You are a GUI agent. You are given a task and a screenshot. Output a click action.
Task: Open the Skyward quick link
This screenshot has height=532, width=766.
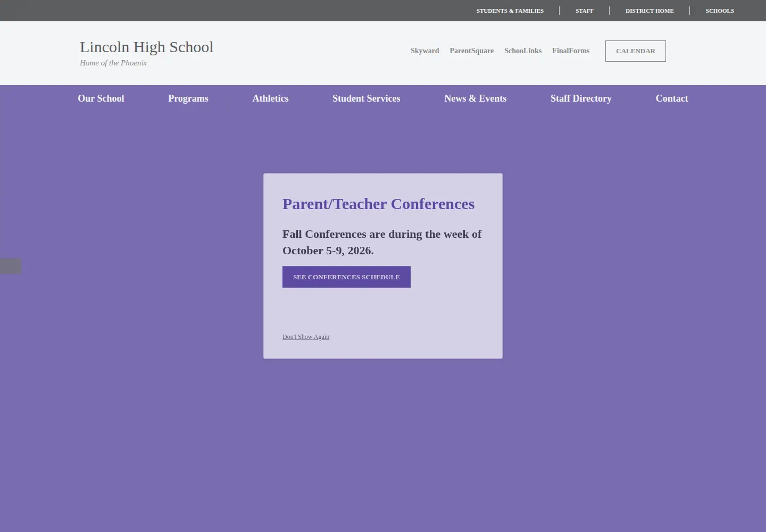click(424, 51)
